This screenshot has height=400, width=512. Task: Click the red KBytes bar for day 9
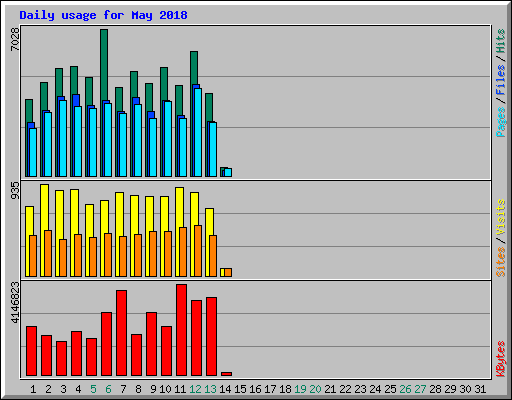coord(151,344)
